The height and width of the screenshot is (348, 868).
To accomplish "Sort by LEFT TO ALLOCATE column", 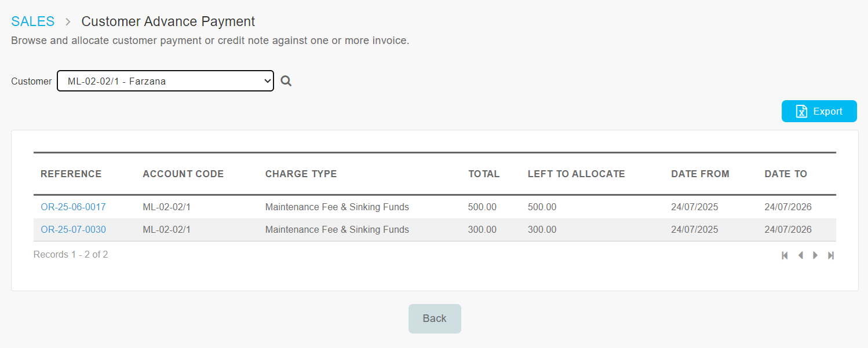I will pyautogui.click(x=576, y=174).
